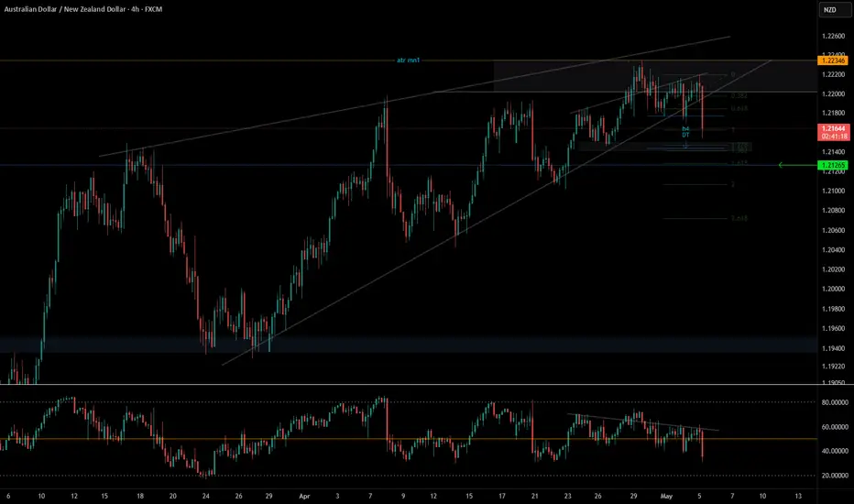854x504 pixels.
Task: Select the green 1.21265 price label
Action: coord(833,165)
